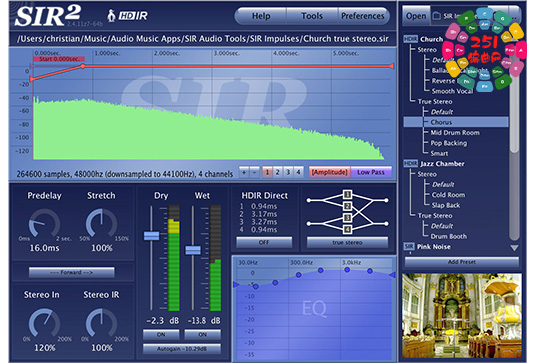The width and height of the screenshot is (535, 363).
Task: Click the down triangle below the preset list scrollbar
Action: coord(514,248)
